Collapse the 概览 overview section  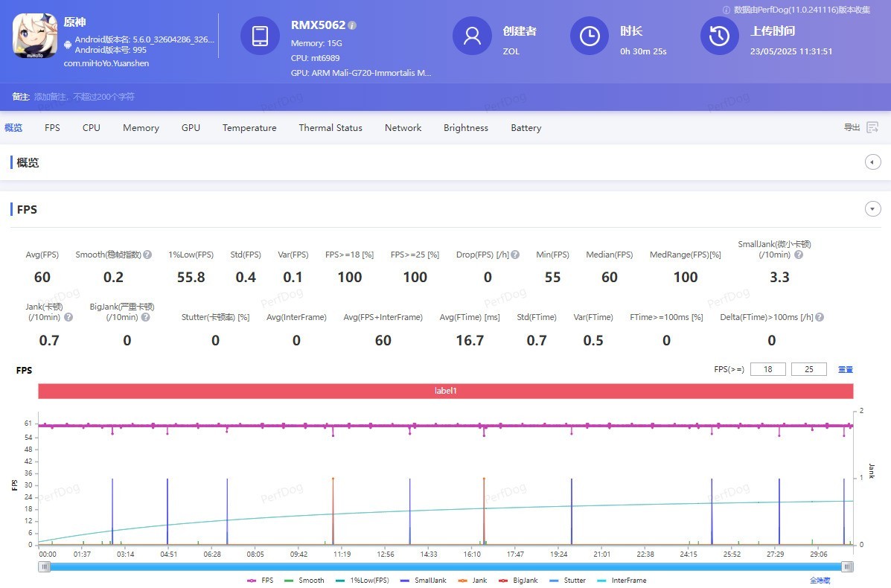pyautogui.click(x=873, y=162)
